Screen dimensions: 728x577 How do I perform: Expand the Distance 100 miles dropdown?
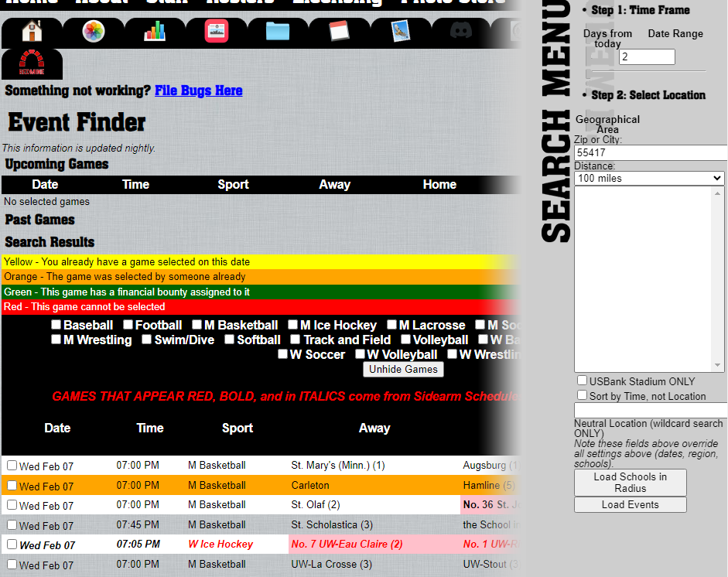coord(649,179)
